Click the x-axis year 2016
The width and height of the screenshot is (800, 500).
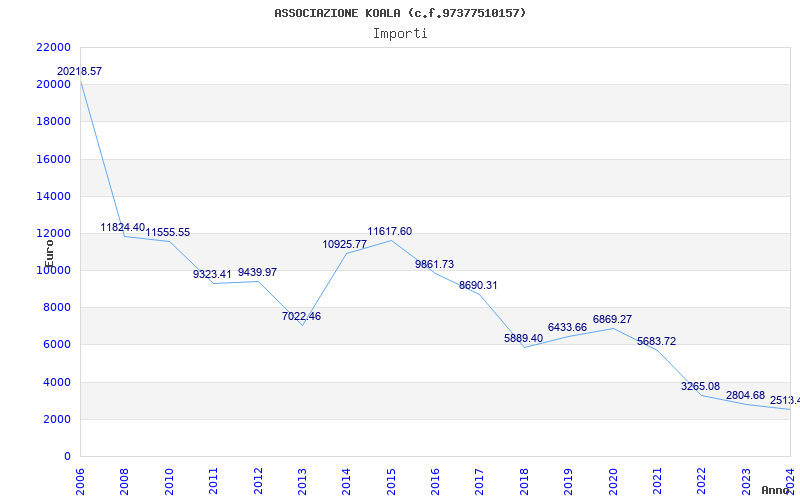(435, 481)
